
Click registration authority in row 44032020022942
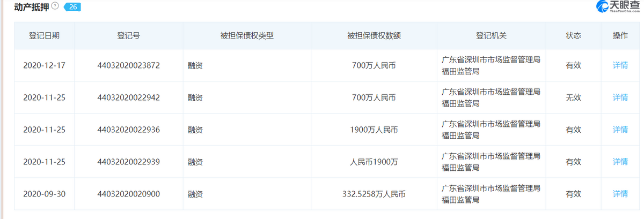(491, 97)
